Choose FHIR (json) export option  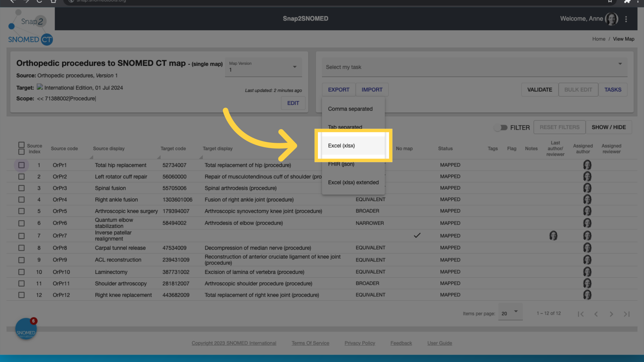[x=353, y=164]
